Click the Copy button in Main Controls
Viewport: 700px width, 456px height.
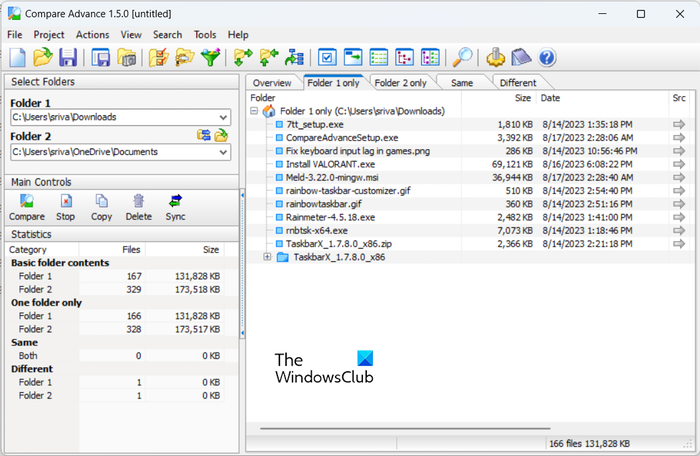point(101,207)
